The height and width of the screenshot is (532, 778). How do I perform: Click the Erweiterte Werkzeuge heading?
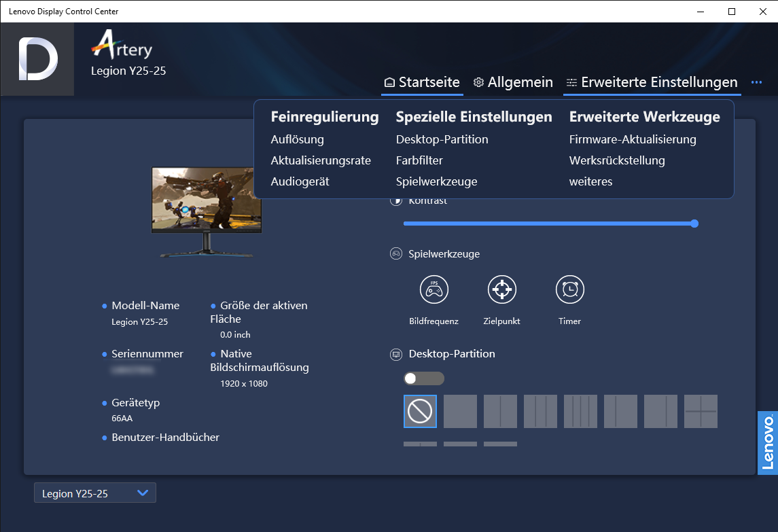(x=645, y=117)
